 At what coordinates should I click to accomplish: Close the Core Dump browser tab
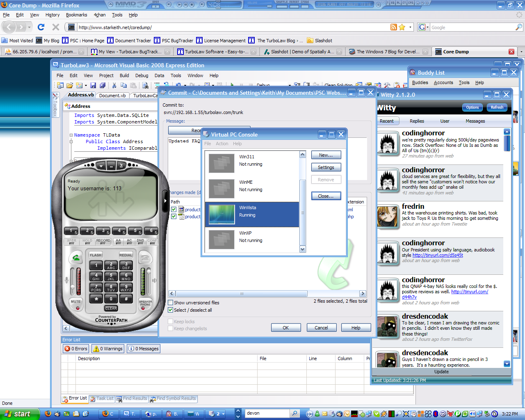tap(511, 52)
